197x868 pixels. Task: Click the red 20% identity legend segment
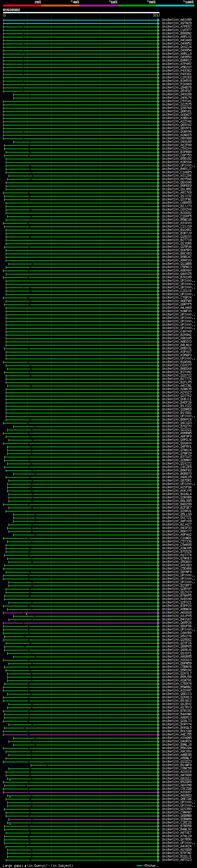(x=22, y=6)
